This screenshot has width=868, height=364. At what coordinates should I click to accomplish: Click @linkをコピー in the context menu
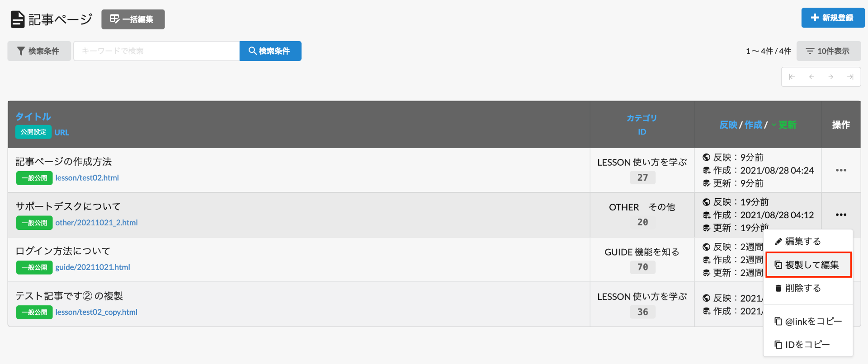click(x=813, y=322)
